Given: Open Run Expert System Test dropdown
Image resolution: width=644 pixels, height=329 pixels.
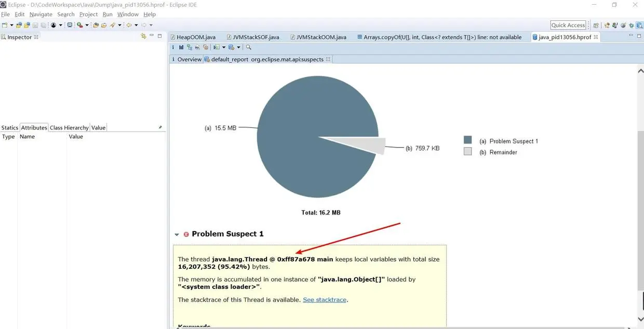Looking at the screenshot, I should click(x=224, y=47).
